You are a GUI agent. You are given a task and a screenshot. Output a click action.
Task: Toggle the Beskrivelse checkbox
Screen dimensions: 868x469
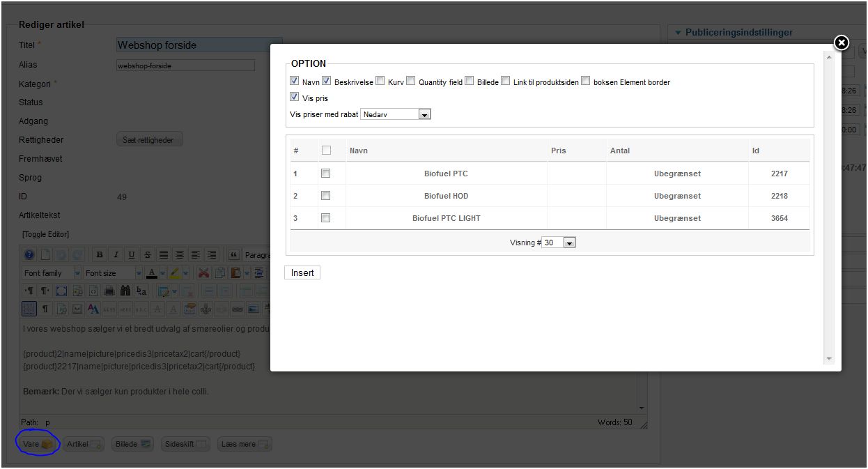pyautogui.click(x=326, y=81)
